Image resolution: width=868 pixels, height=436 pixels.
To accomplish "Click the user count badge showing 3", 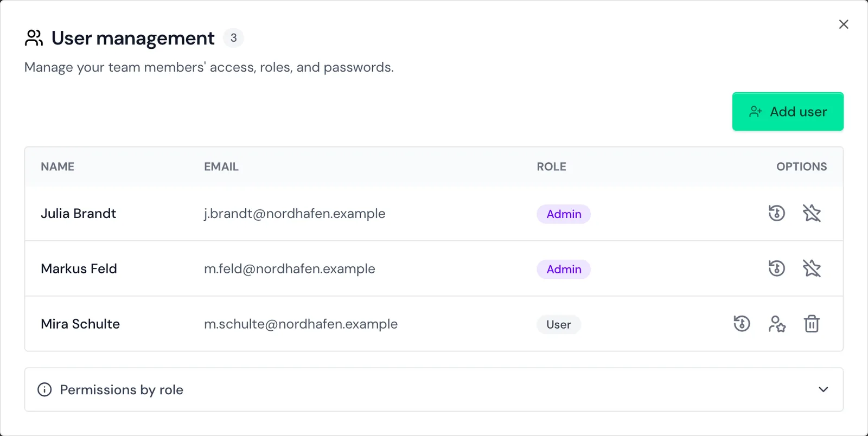I will (x=233, y=38).
